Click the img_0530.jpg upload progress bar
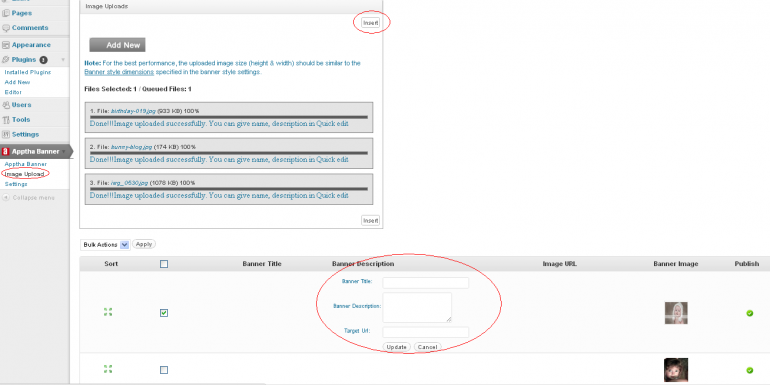The height and width of the screenshot is (385, 770). [229, 189]
